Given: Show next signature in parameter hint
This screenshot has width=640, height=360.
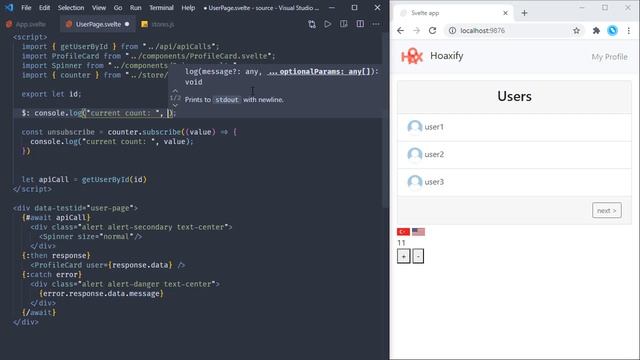Looking at the screenshot, I should click(x=175, y=105).
